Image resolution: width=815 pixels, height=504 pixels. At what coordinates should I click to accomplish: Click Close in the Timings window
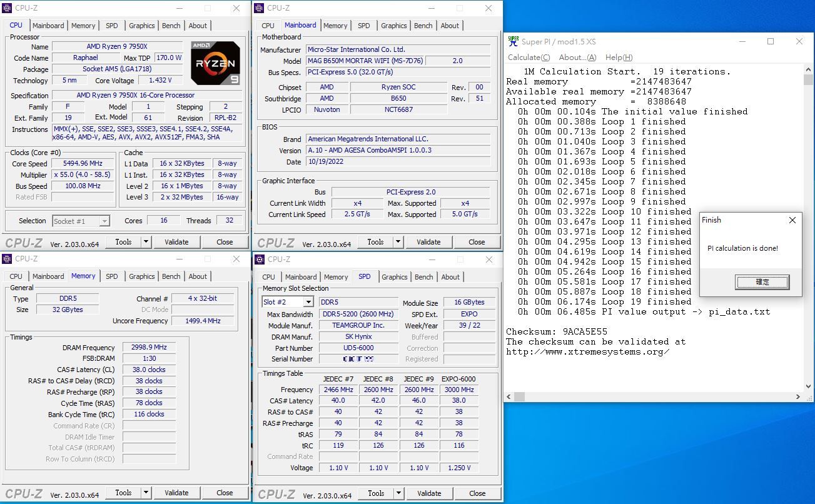point(225,493)
